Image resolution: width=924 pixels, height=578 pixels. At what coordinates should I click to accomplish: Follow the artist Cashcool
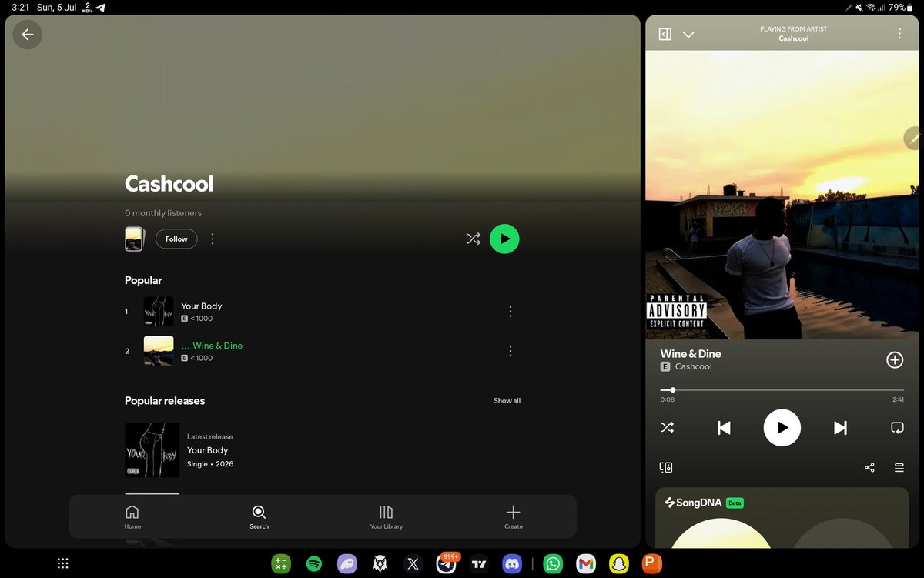(176, 239)
